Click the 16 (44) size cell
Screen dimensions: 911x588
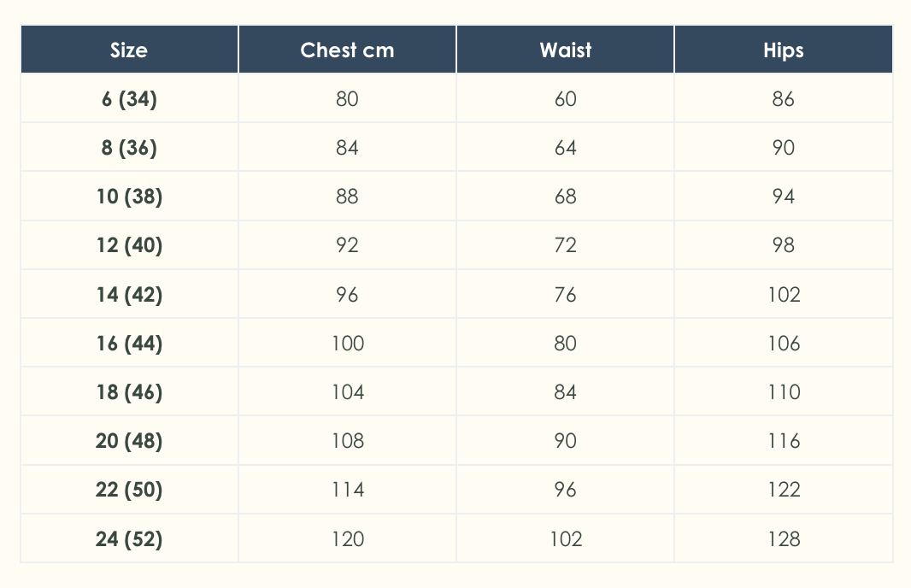pos(129,344)
